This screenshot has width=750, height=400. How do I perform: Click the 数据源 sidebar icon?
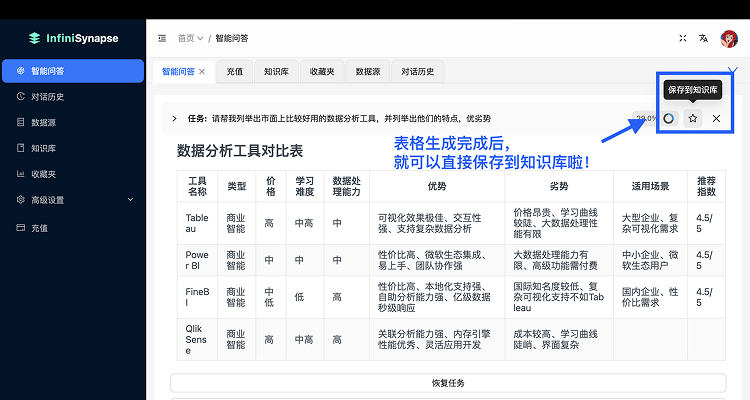pos(21,122)
